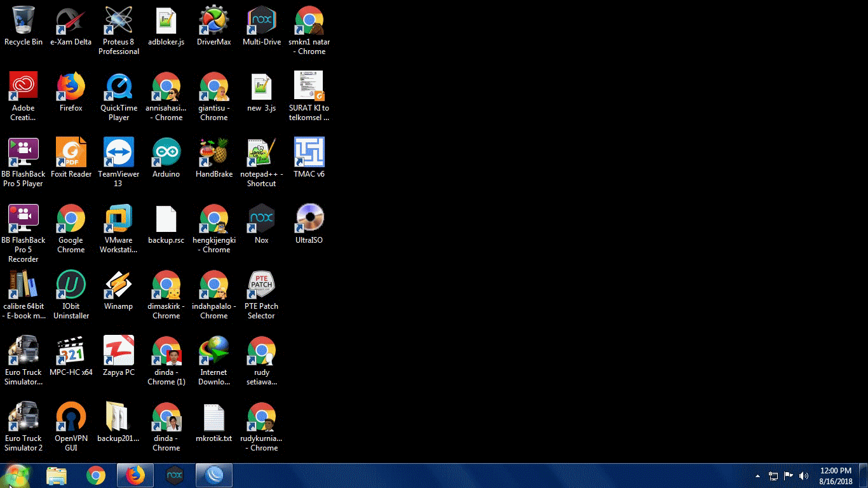The image size is (868, 488).
Task: Launch Nox emulator desktop shortcut
Action: 262,224
